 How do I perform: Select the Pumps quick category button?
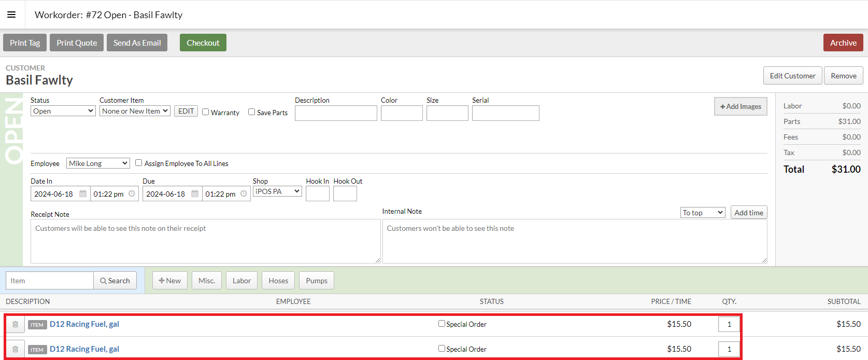(x=317, y=281)
